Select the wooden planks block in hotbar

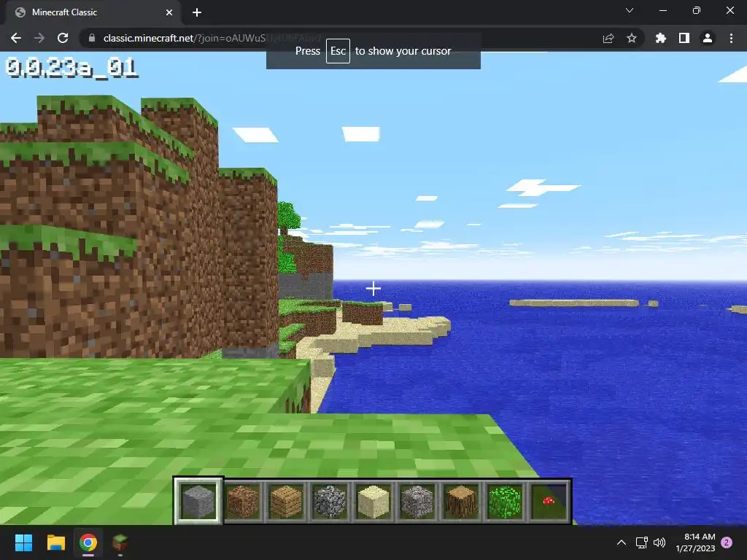[286, 501]
